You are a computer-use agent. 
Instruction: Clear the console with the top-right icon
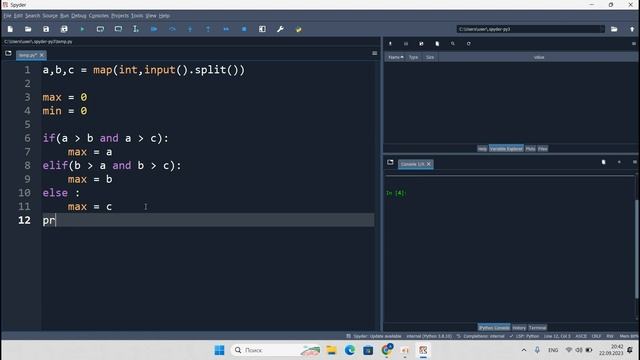point(604,162)
